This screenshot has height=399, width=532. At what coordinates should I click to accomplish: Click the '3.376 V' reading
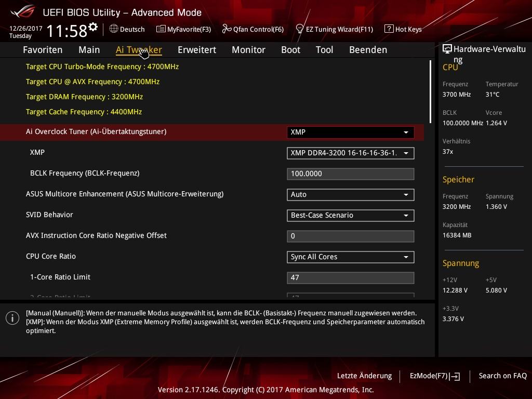point(453,319)
